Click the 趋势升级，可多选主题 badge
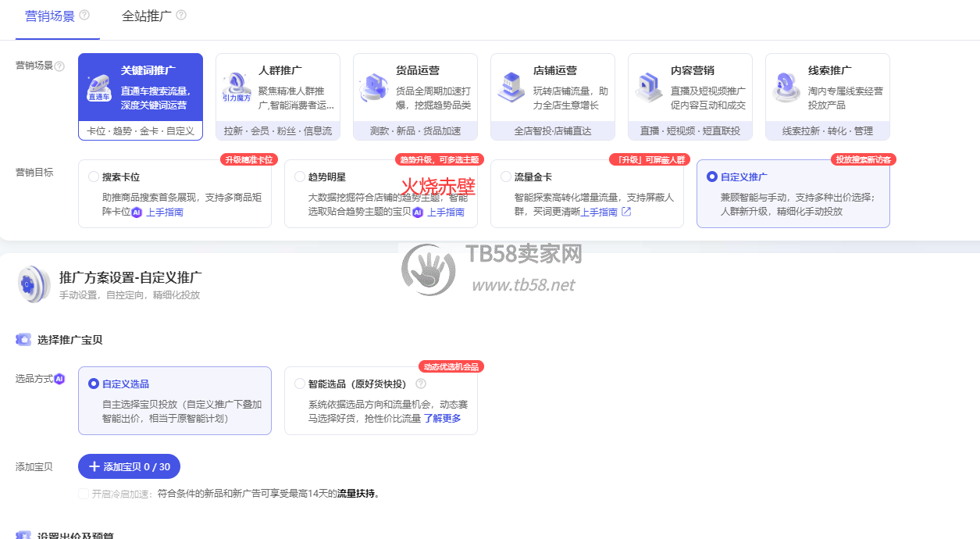The image size is (980, 539). 440,159
